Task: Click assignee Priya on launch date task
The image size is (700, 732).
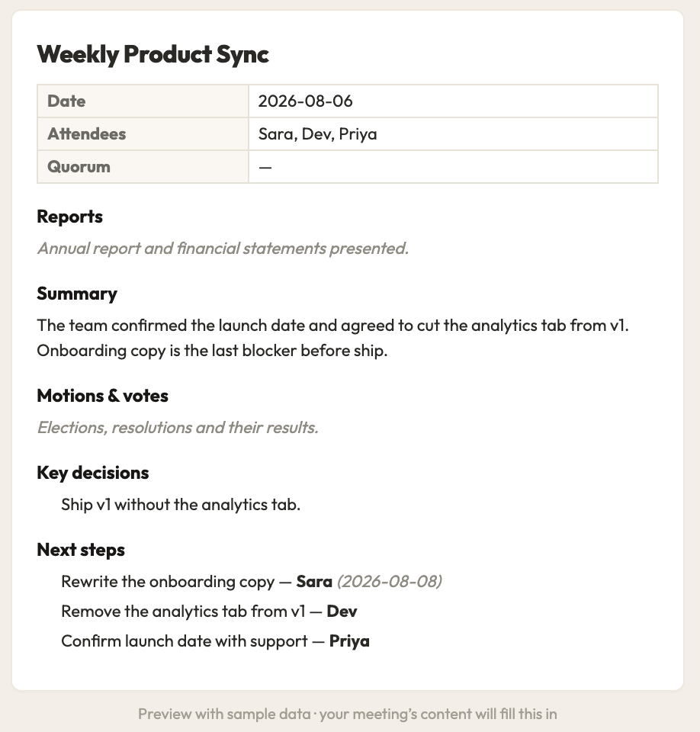Action: pyautogui.click(x=349, y=641)
